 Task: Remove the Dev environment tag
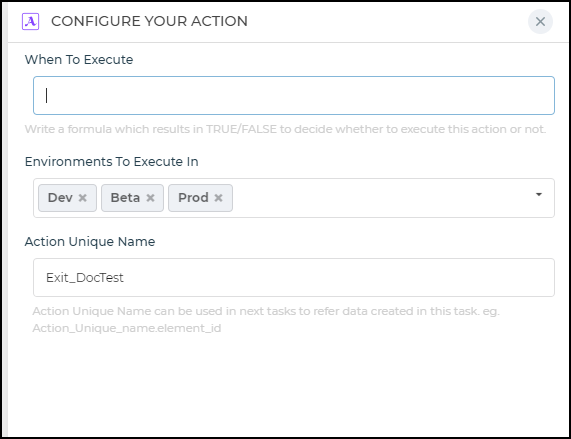coord(83,198)
